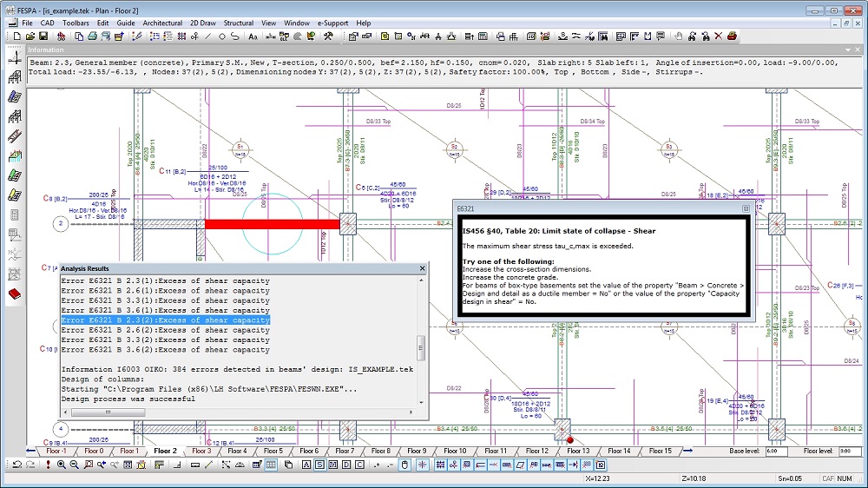Click the red X delete icon in the top toolbar

pyautogui.click(x=718, y=36)
